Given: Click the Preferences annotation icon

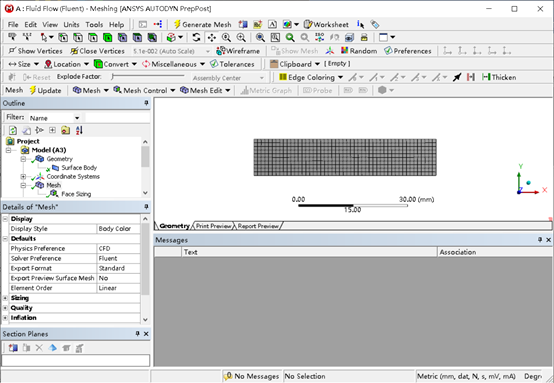Looking at the screenshot, I should coord(388,51).
